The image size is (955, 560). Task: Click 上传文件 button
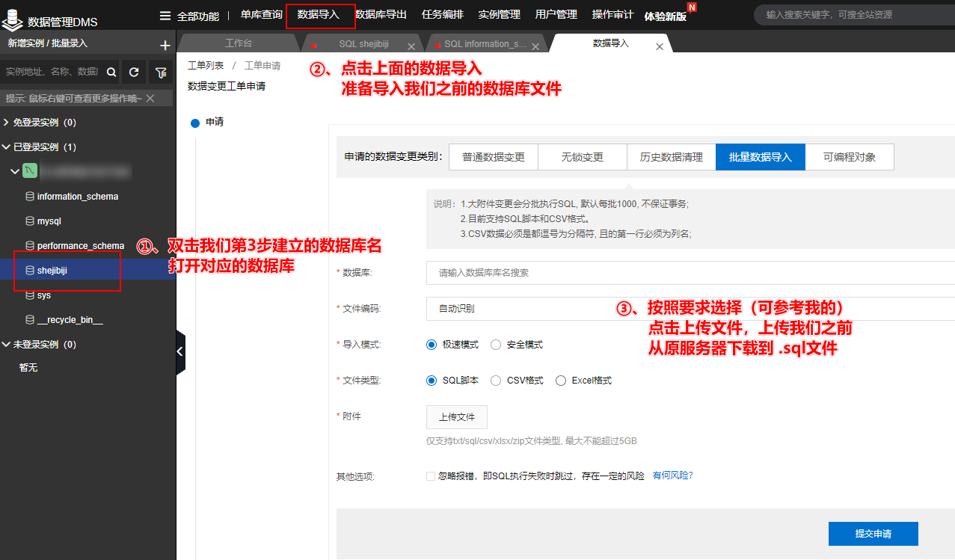click(457, 417)
